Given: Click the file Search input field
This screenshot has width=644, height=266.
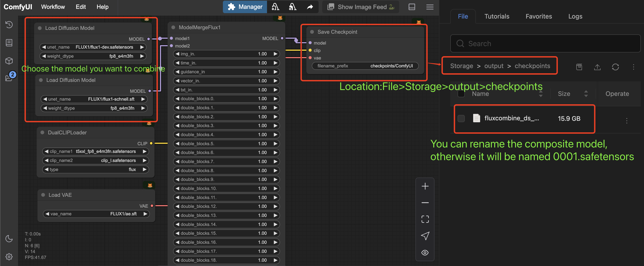Looking at the screenshot, I should [545, 43].
